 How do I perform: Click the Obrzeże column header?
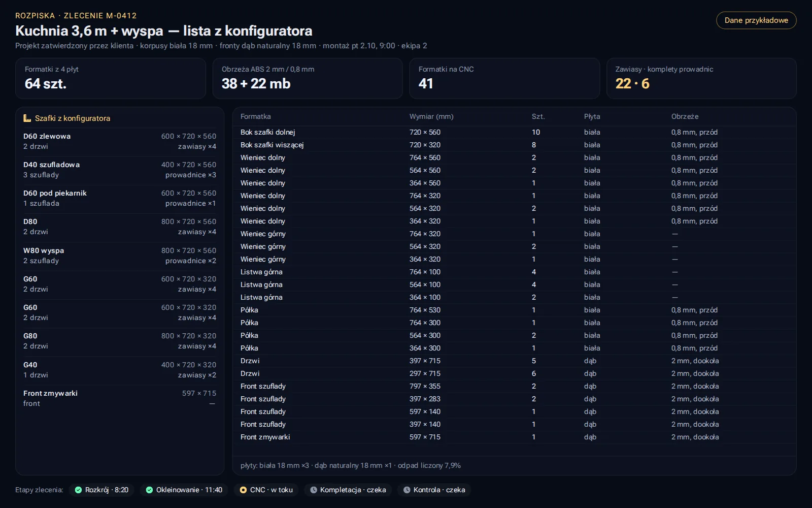tap(685, 116)
